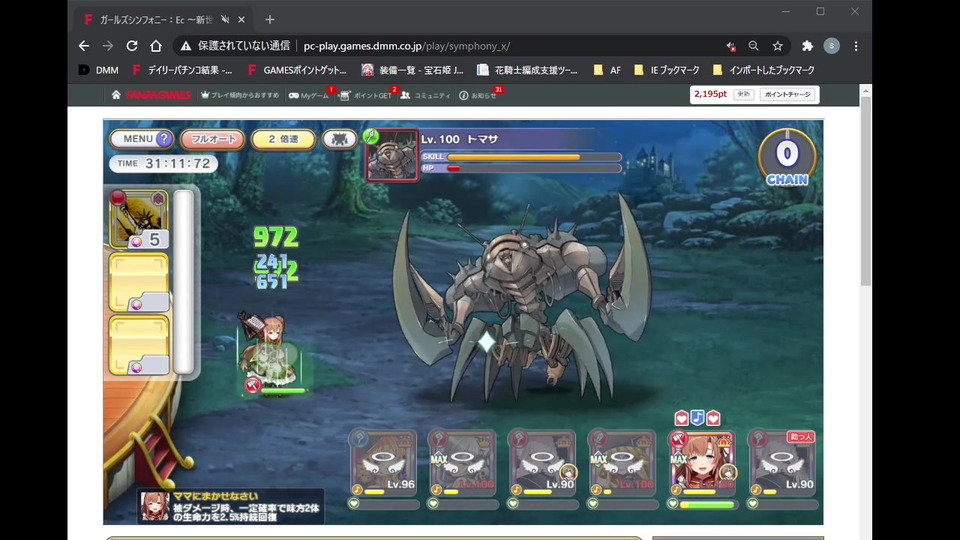Expand the AF bookmark folder
This screenshot has width=960, height=540.
tap(607, 70)
